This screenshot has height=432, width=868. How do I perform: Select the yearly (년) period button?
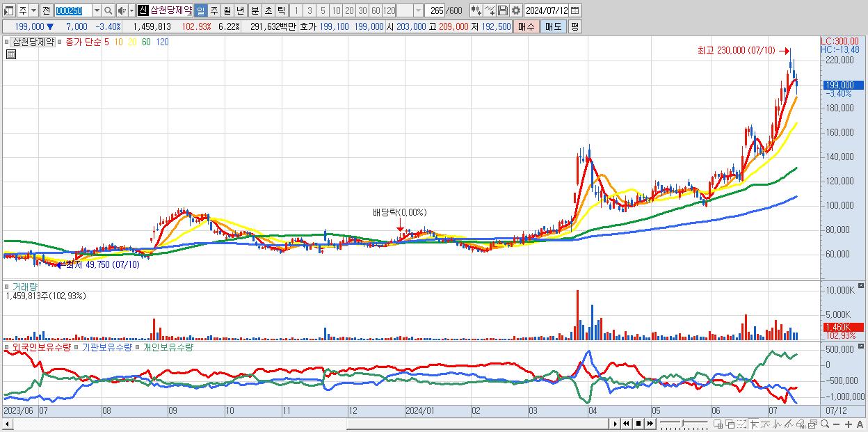coord(240,10)
